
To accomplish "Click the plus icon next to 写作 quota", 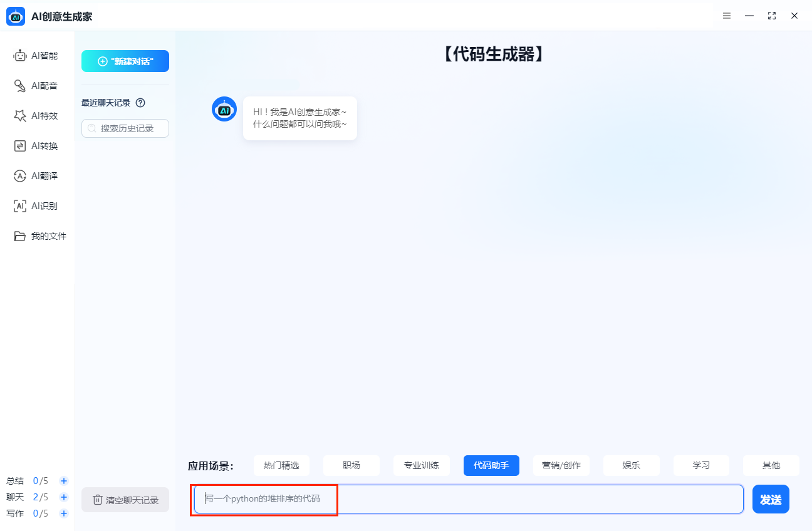I will (x=64, y=513).
